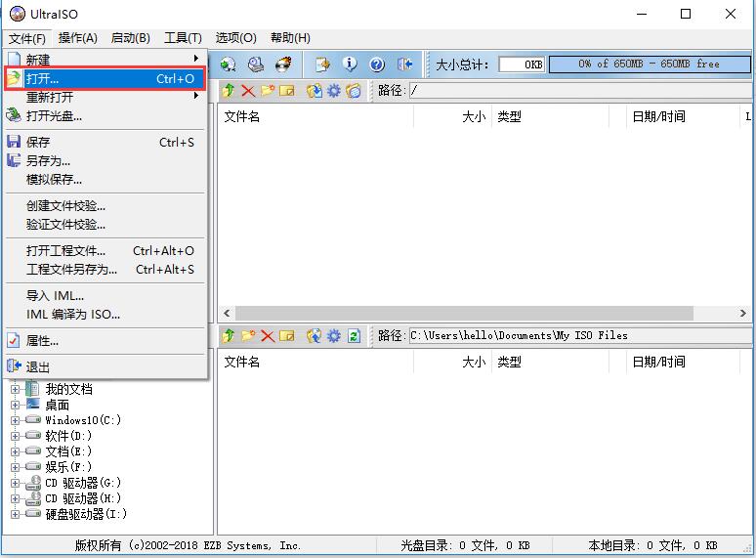The width and height of the screenshot is (756, 558).
Task: Open the 帮助(H) menu
Action: (x=290, y=37)
